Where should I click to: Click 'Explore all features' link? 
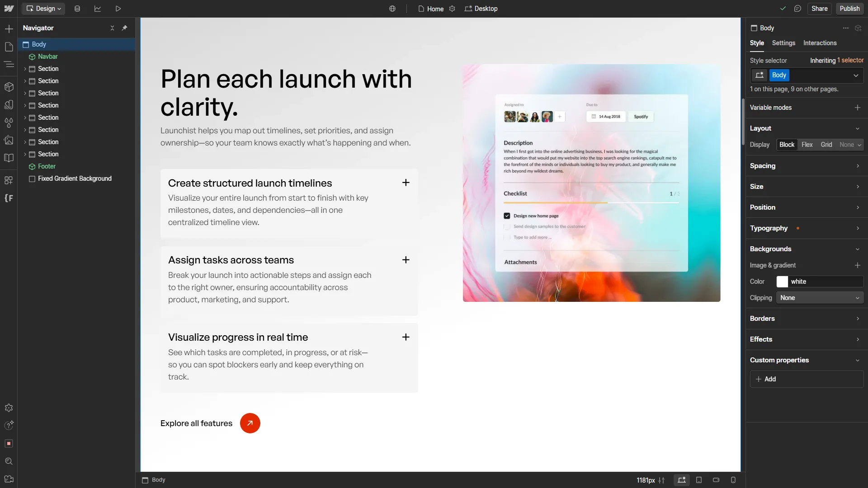pos(210,423)
